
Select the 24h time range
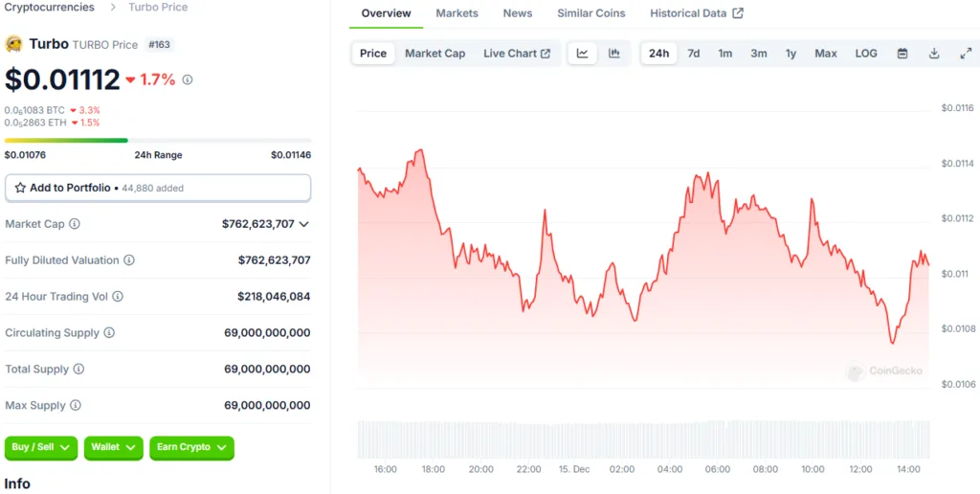[658, 54]
